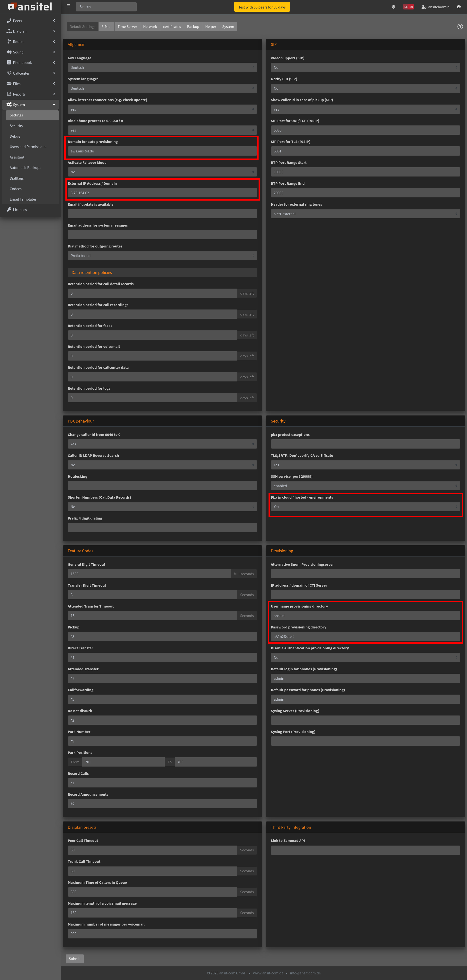
Task: Open Pbx in cloud / hosted dropdown
Action: point(365,507)
